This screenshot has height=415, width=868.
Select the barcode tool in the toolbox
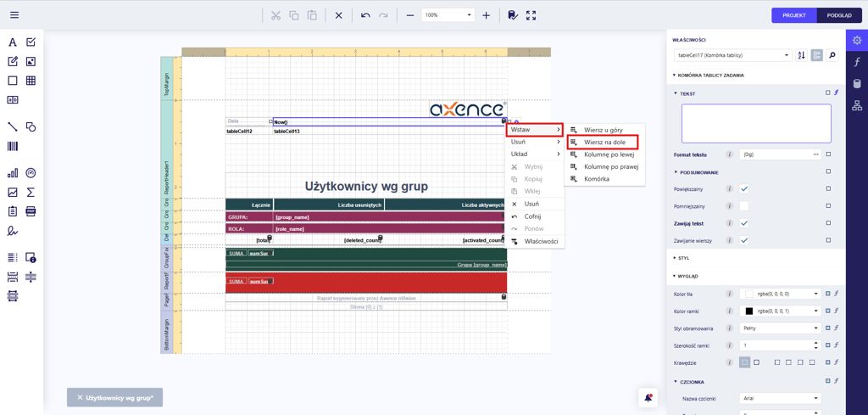click(x=13, y=147)
